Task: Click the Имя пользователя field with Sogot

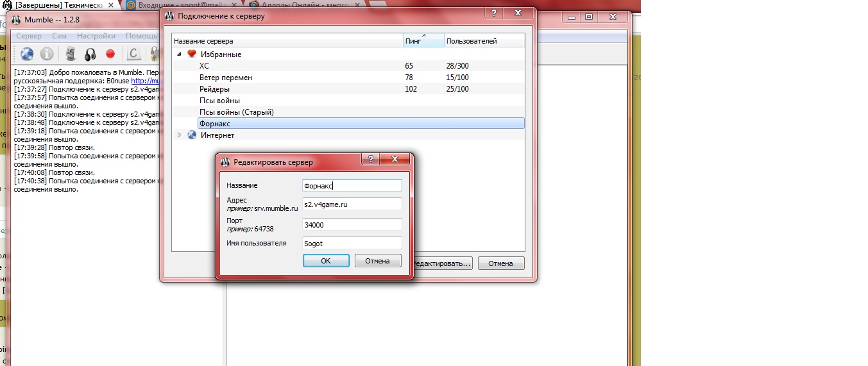Action: pos(352,243)
